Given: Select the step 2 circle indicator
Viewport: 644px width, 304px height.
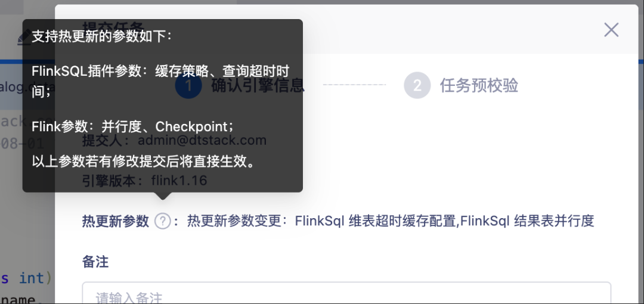Looking at the screenshot, I should pyautogui.click(x=417, y=85).
